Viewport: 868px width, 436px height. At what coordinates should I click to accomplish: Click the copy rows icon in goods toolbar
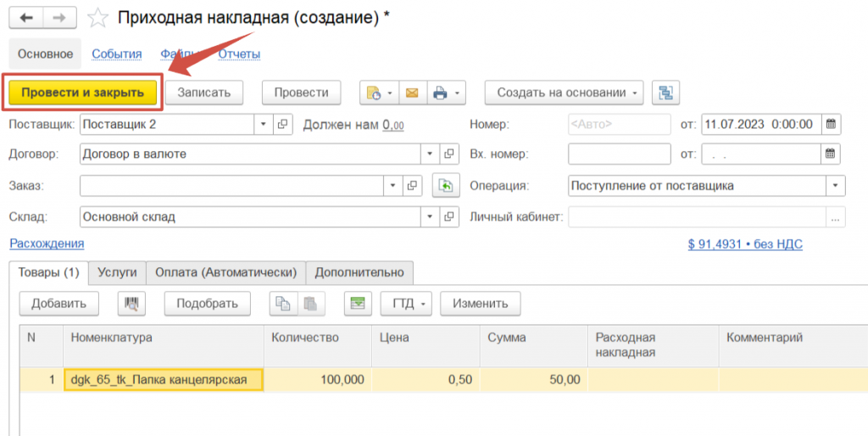[x=281, y=303]
